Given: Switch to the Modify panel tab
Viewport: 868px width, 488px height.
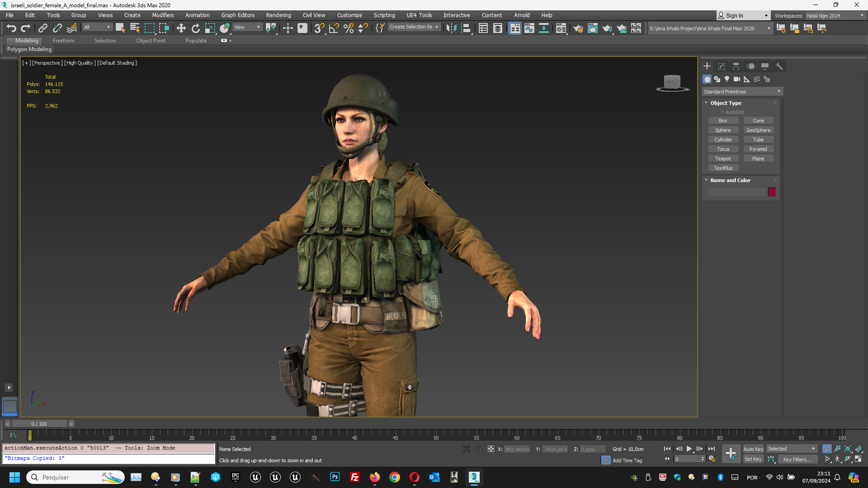Looking at the screenshot, I should [722, 66].
